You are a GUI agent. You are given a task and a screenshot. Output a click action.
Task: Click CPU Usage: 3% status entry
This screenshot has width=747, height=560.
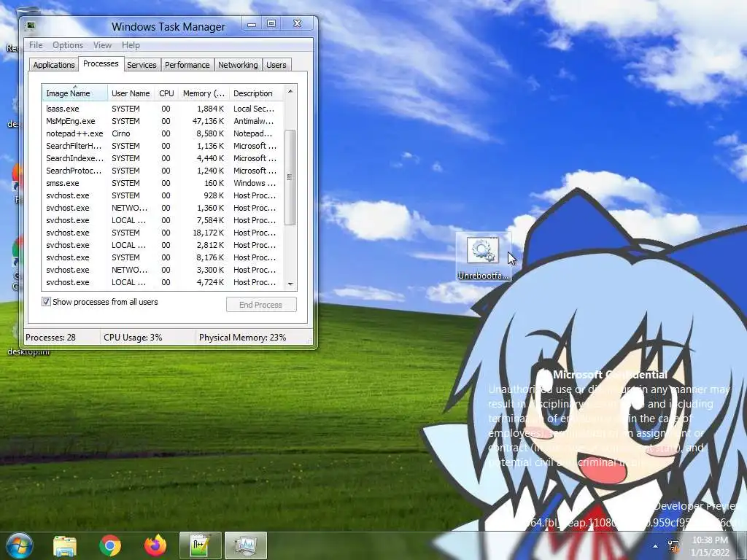[133, 338]
